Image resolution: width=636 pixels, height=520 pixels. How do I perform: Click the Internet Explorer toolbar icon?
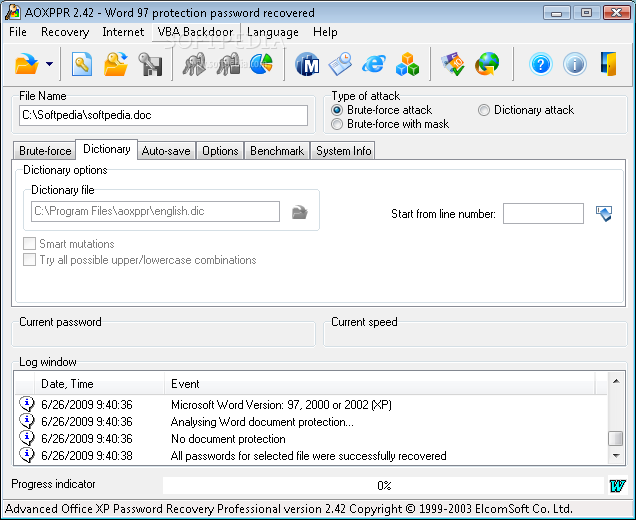coord(374,64)
